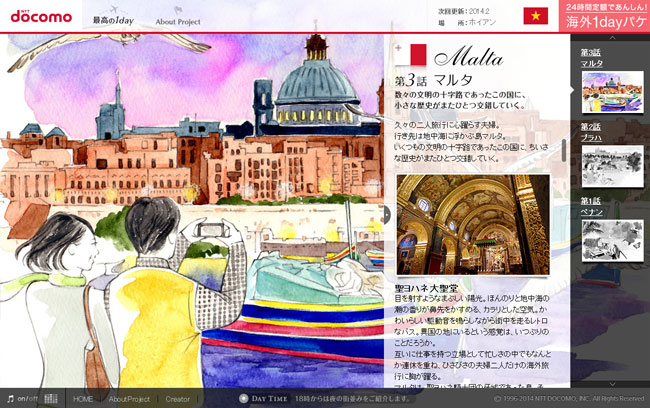Click the article text scrollbar handle
Screen dimensions: 650x408
pyautogui.click(x=564, y=150)
